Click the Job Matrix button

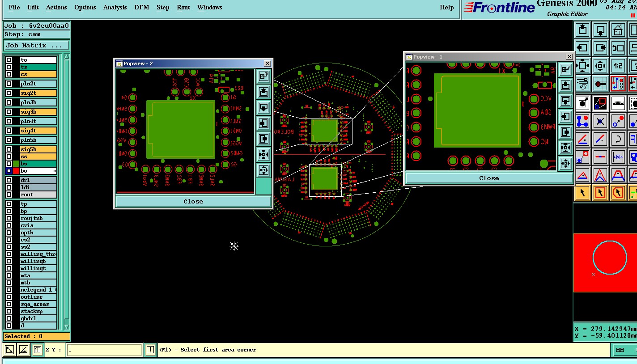(37, 46)
